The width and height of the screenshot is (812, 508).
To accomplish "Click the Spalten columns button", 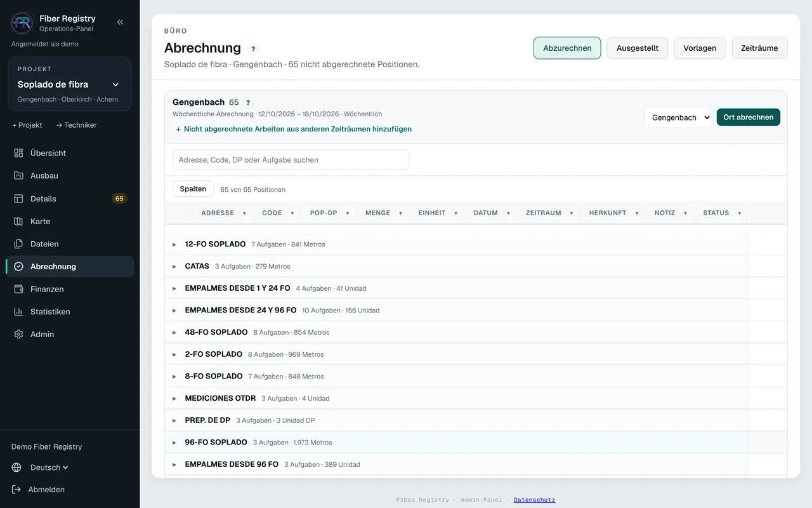I will [x=193, y=189].
